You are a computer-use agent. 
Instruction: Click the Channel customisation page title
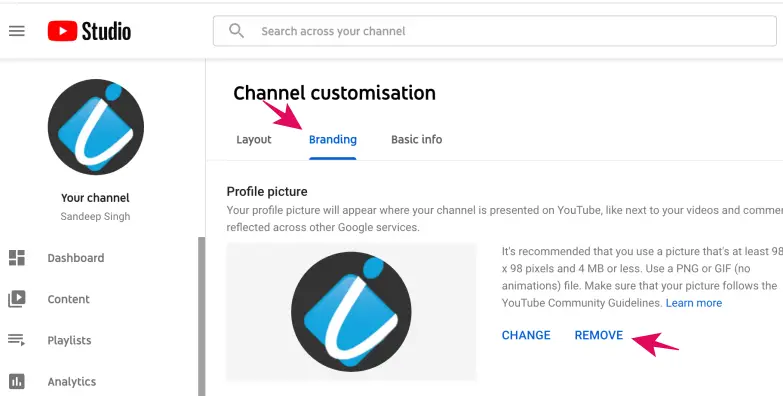tap(335, 93)
